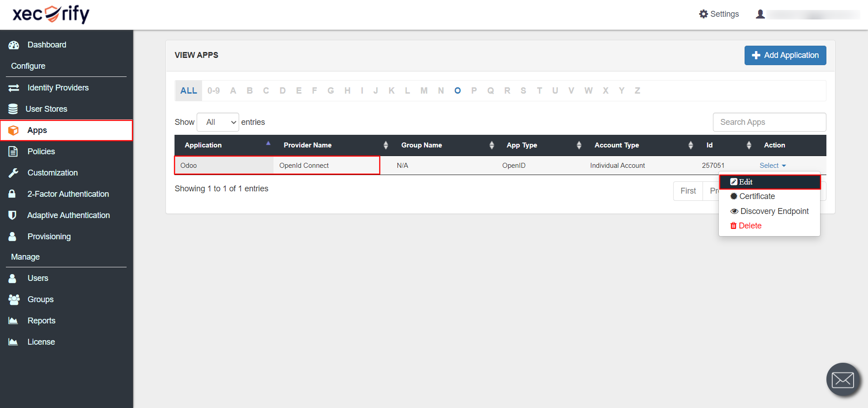868x408 pixels.
Task: Open the mail contact floating icon
Action: (x=843, y=380)
